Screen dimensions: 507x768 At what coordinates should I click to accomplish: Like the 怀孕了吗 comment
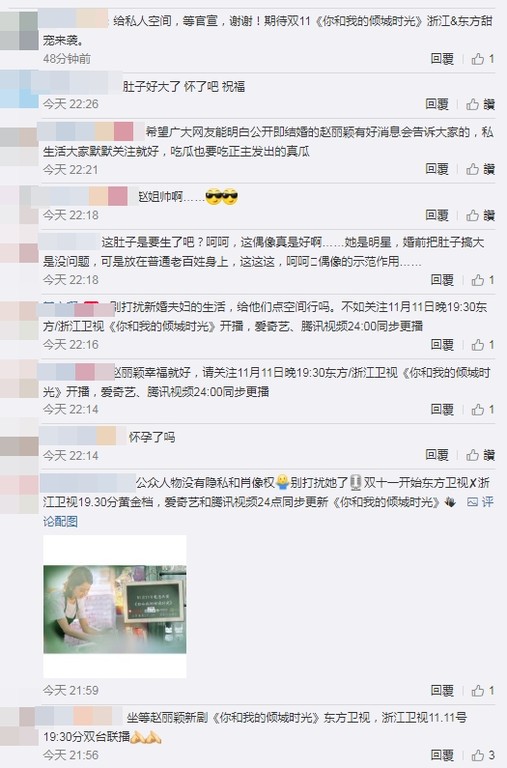(x=480, y=455)
